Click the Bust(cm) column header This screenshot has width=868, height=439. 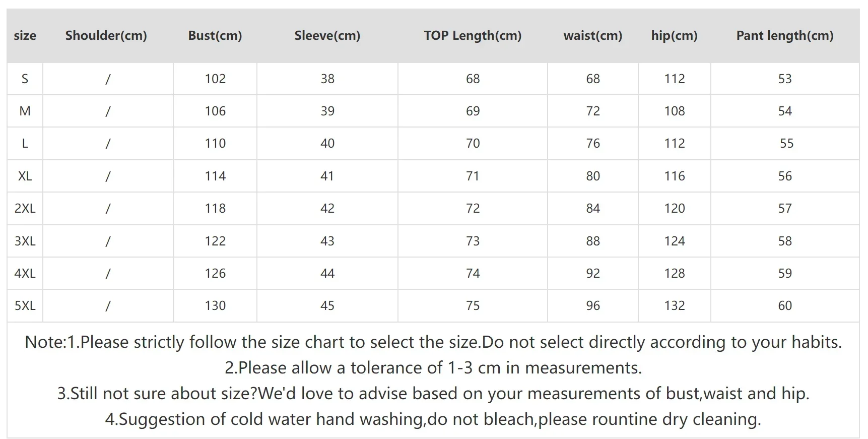pyautogui.click(x=215, y=36)
